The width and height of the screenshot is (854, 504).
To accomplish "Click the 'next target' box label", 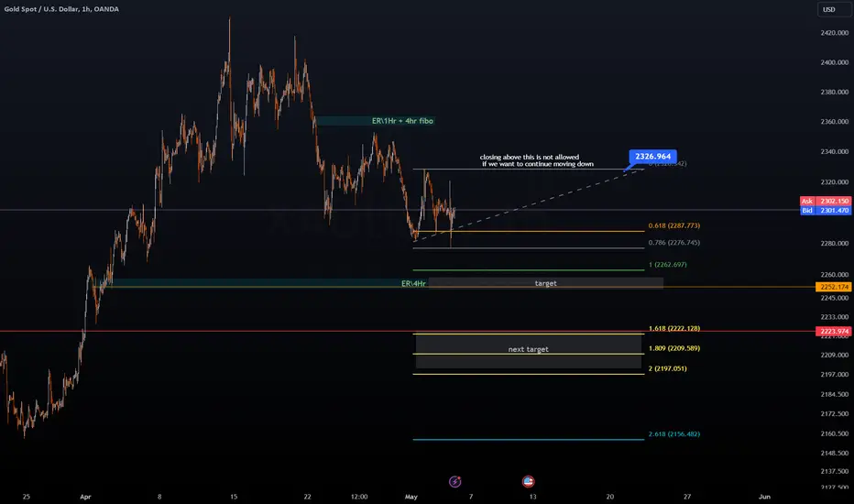I will (529, 349).
